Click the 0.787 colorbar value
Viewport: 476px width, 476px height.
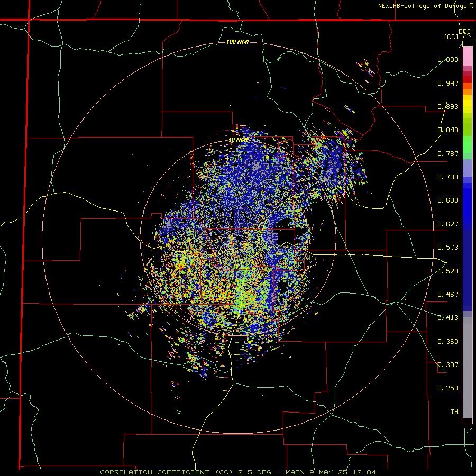(448, 153)
